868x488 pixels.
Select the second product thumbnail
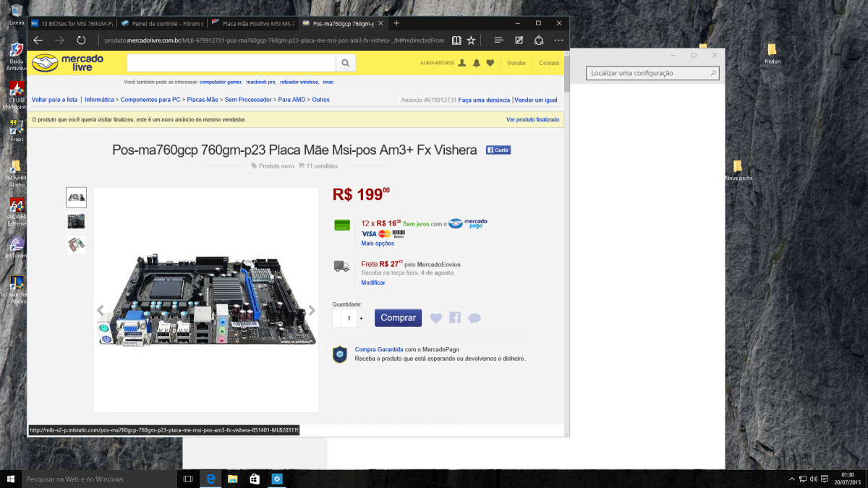[x=76, y=221]
